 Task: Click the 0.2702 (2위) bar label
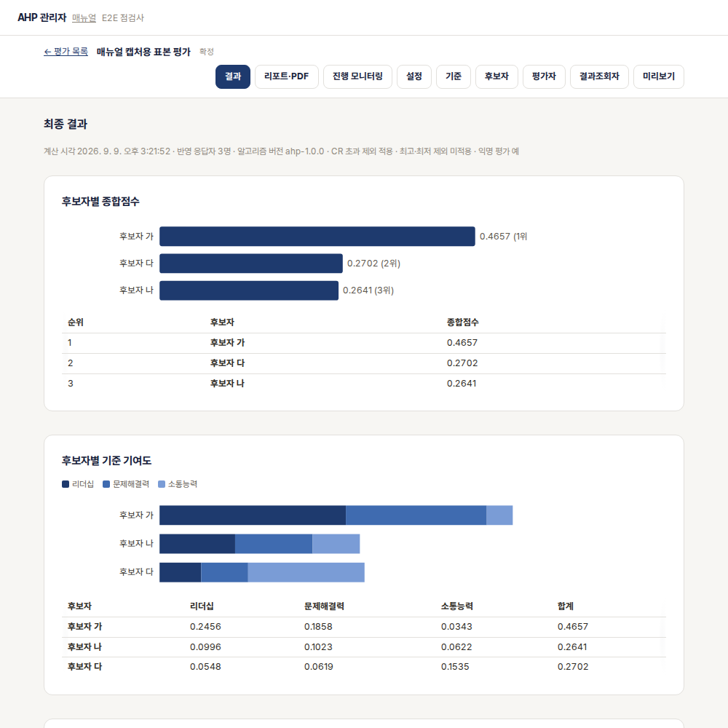pyautogui.click(x=373, y=264)
